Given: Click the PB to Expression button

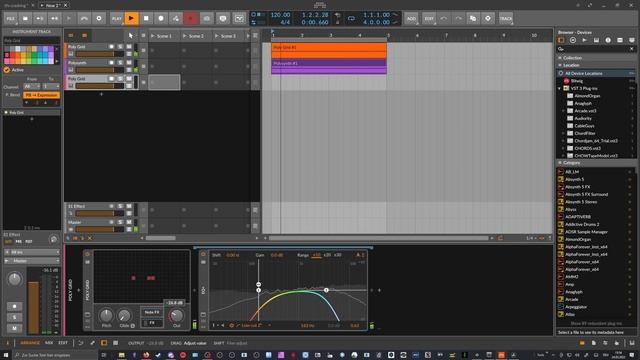Looking at the screenshot, I should (41, 95).
